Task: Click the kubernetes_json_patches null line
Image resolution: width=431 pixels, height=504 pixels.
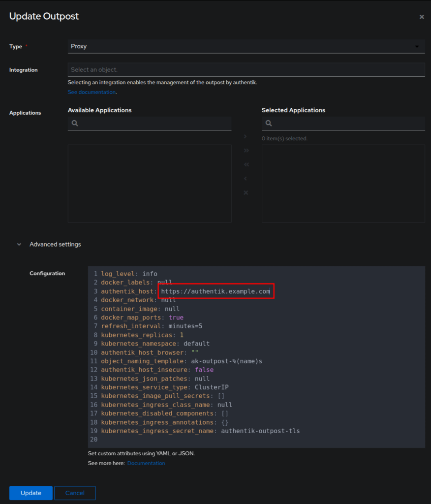Action: point(155,378)
